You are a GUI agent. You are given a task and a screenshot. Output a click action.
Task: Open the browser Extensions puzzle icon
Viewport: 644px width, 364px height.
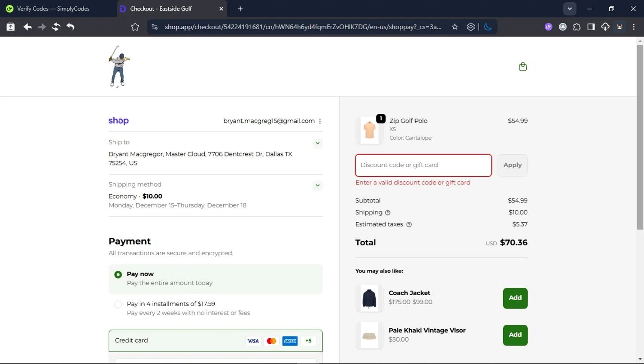tap(577, 27)
